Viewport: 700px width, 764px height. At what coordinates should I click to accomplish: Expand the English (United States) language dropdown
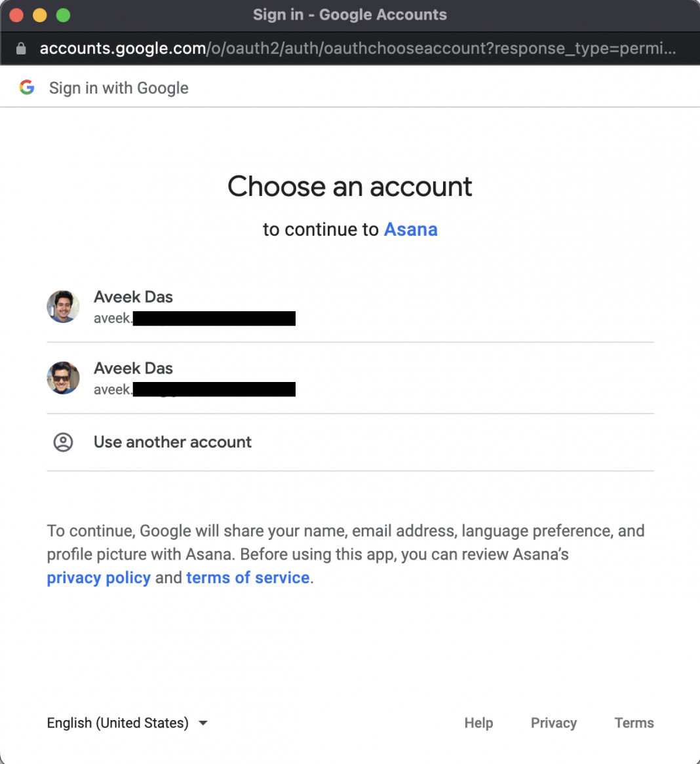tap(118, 723)
